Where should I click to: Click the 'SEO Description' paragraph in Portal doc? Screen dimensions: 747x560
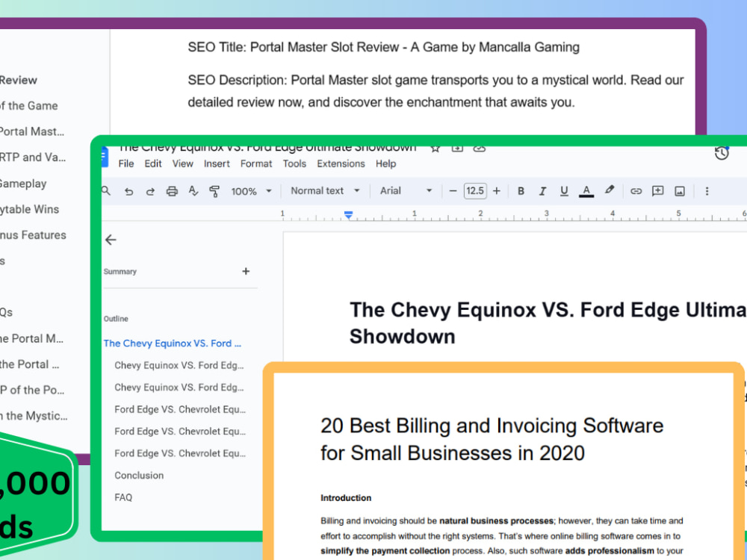pyautogui.click(x=436, y=91)
